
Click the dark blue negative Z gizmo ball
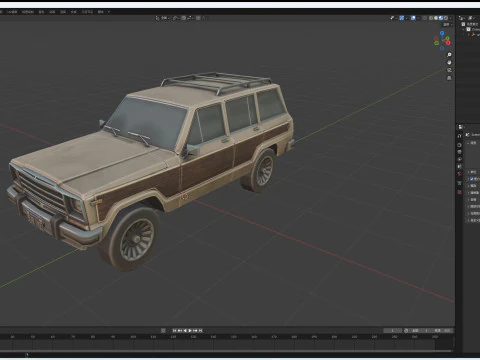(442, 48)
